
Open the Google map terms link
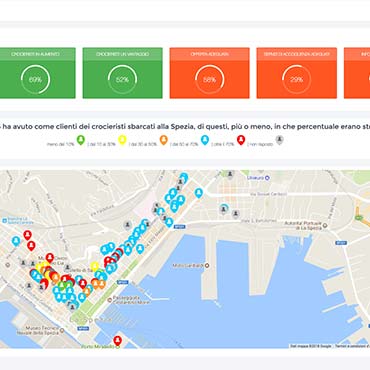(x=352, y=346)
